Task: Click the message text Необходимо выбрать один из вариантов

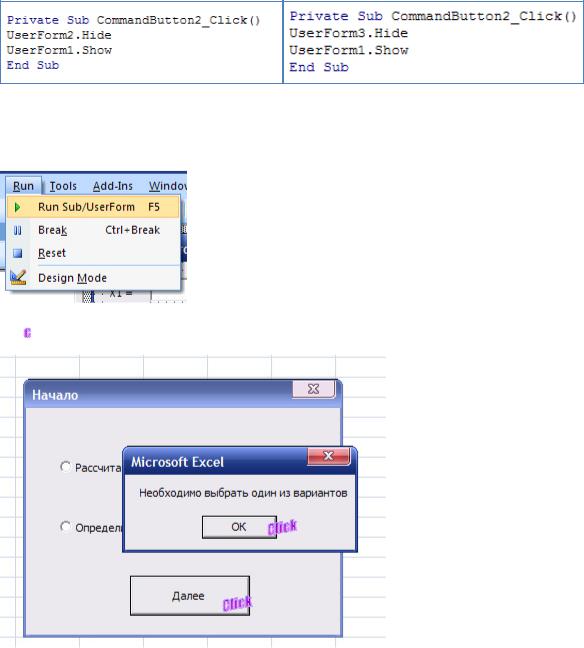Action: click(x=243, y=493)
